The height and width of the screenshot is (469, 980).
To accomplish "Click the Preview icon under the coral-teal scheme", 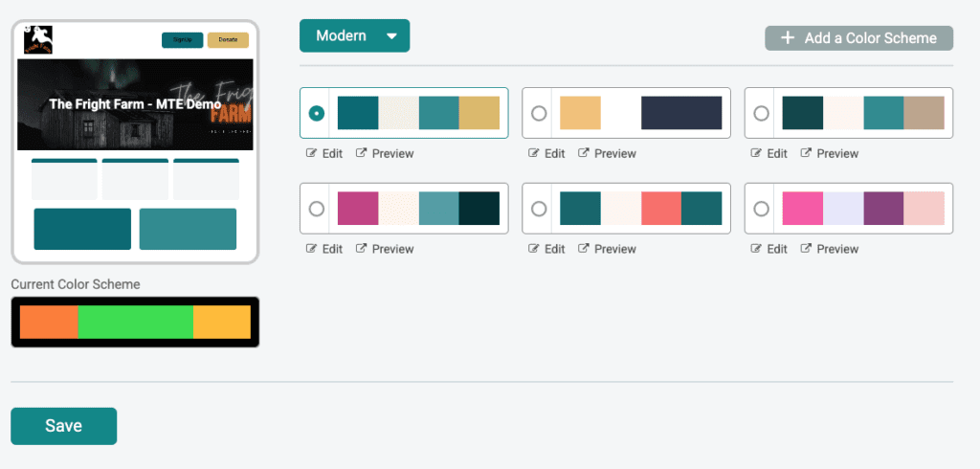I will point(583,249).
